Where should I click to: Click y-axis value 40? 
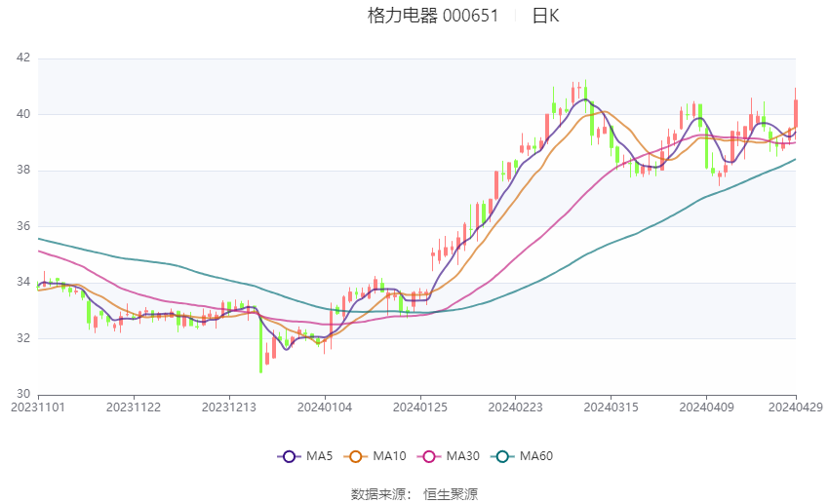pyautogui.click(x=23, y=114)
